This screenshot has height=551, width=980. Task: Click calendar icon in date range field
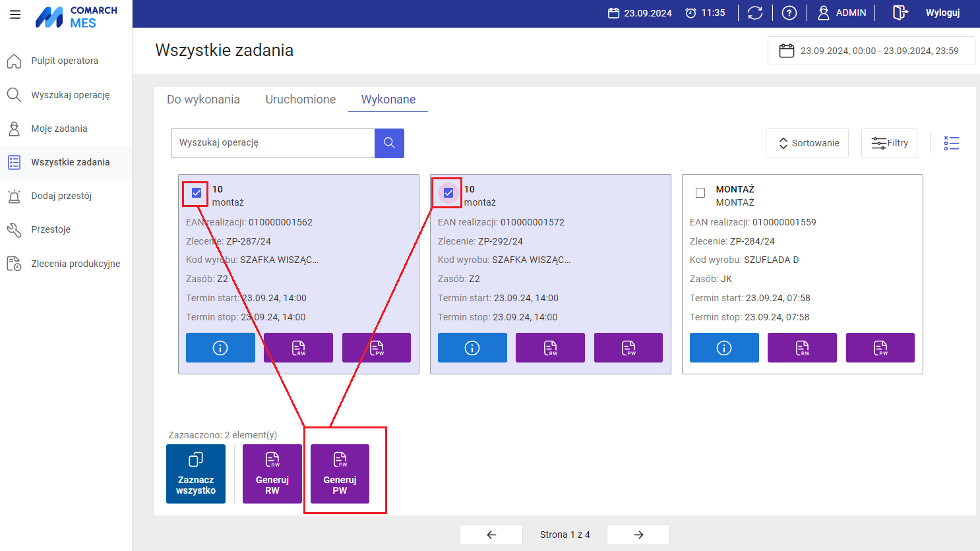(x=786, y=51)
